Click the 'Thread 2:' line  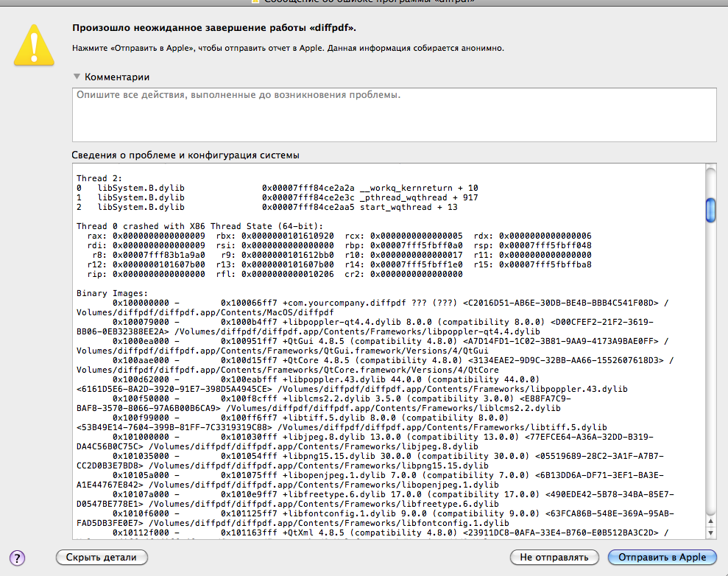[99, 178]
